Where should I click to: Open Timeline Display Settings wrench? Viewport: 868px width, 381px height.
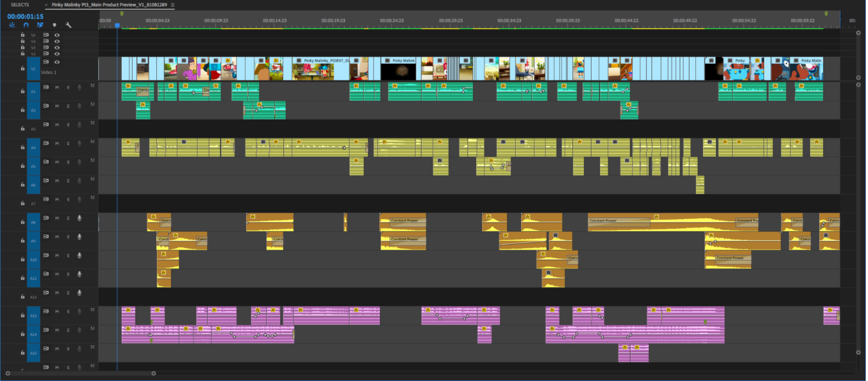[x=69, y=25]
